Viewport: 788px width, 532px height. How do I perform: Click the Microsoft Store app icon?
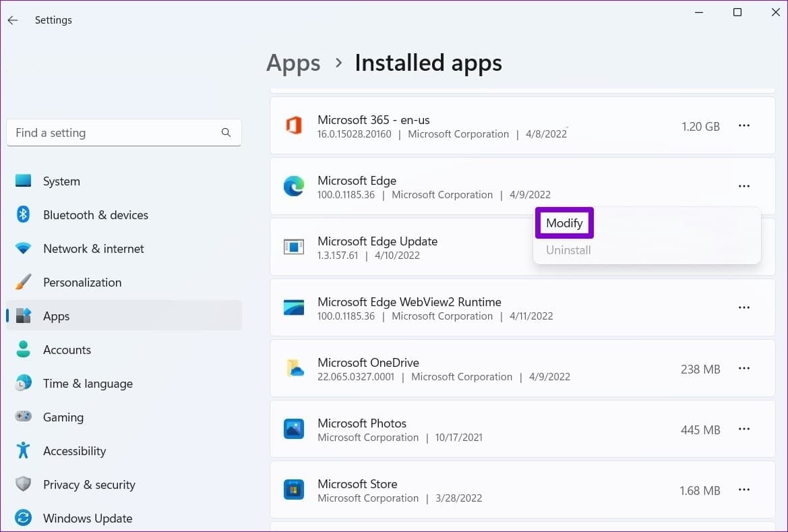(x=293, y=490)
